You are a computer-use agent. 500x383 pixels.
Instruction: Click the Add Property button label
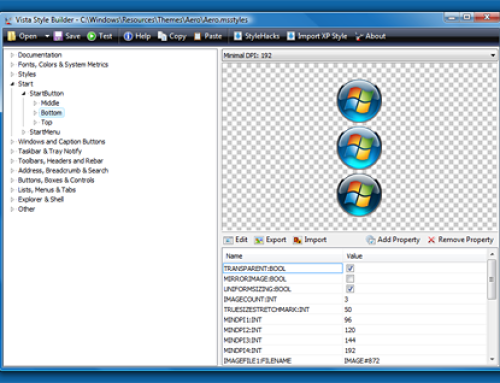[x=399, y=240]
